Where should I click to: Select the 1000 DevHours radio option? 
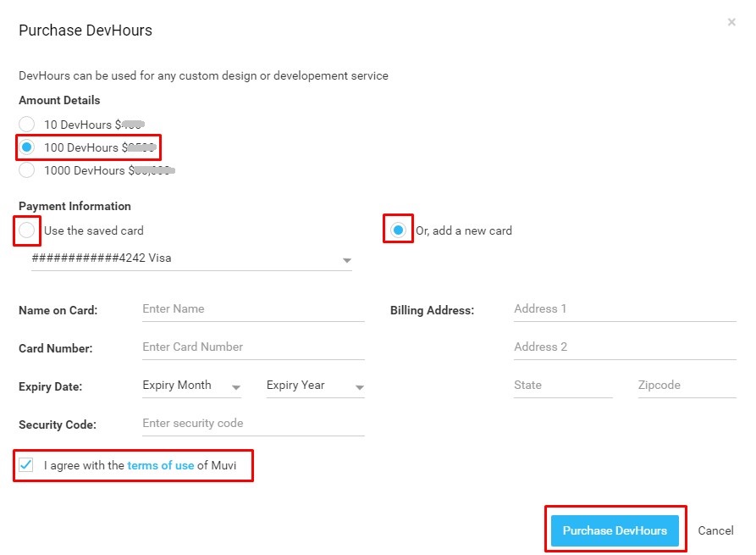tap(26, 169)
